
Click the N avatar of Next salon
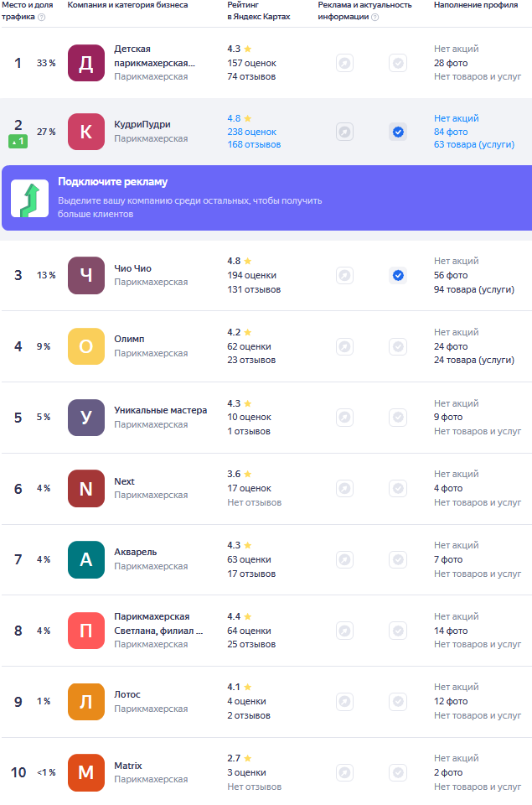[x=86, y=489]
